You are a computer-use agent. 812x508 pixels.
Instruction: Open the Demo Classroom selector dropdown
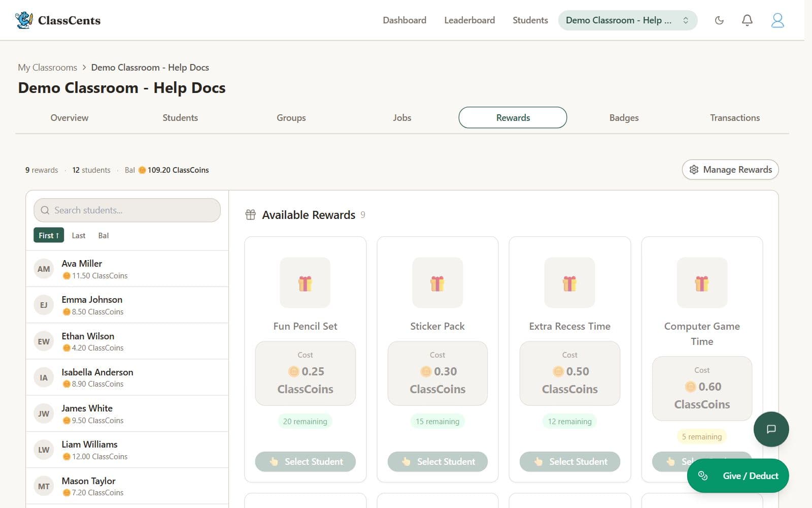pyautogui.click(x=628, y=20)
